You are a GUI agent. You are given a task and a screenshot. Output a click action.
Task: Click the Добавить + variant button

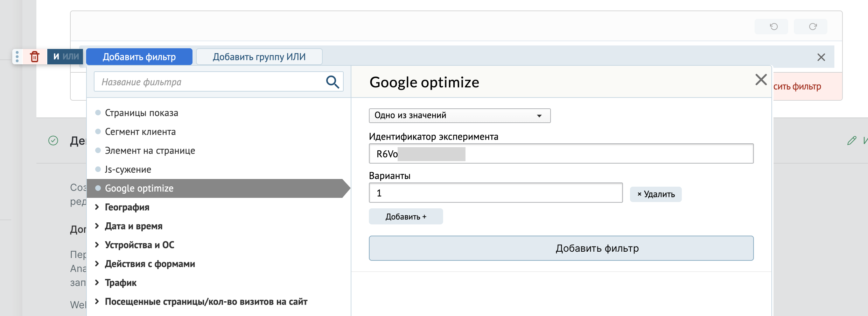coord(406,216)
